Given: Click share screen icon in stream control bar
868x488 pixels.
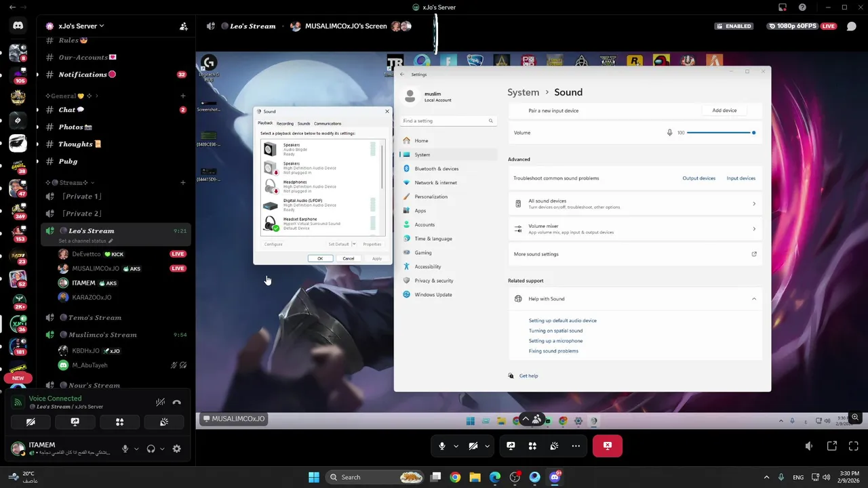Looking at the screenshot, I should (511, 446).
